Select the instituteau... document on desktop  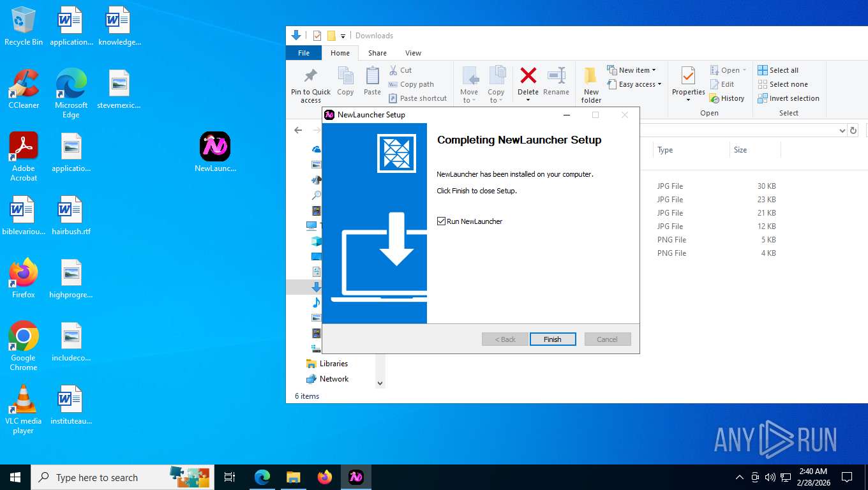[x=71, y=405]
